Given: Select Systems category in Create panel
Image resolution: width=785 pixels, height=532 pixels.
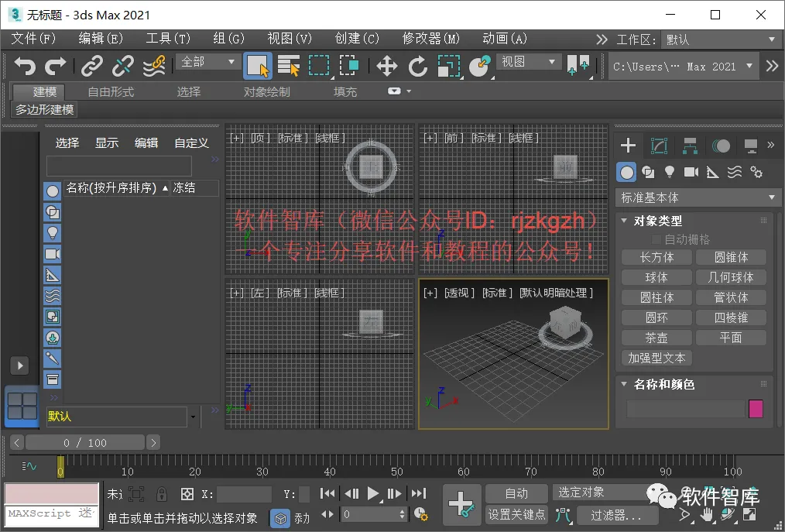Looking at the screenshot, I should tap(756, 173).
